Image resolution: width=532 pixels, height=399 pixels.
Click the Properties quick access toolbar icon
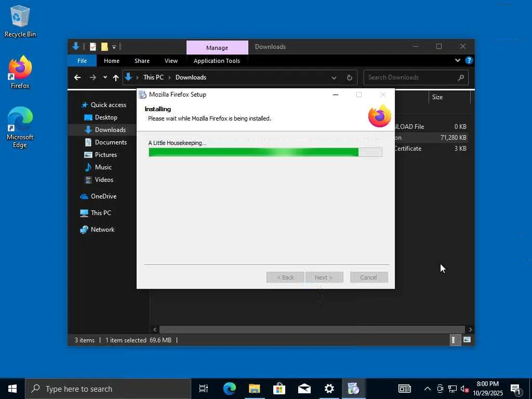coord(93,46)
